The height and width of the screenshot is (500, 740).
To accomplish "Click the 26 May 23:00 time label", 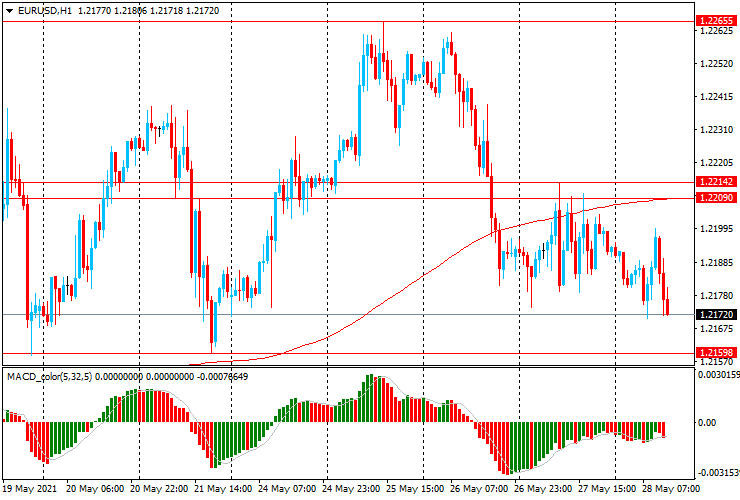I will [x=543, y=488].
